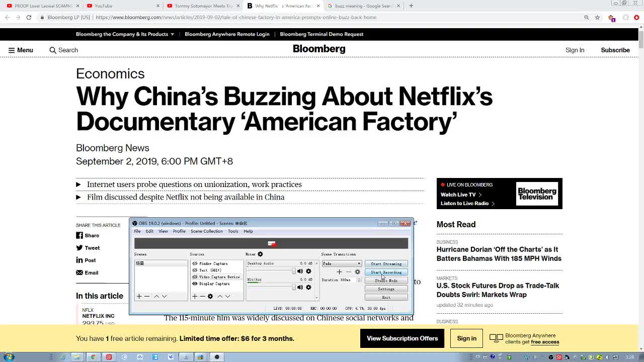Adjust the Duration 300ms stepper
Viewport: 644px width, 362px height.
pyautogui.click(x=359, y=280)
